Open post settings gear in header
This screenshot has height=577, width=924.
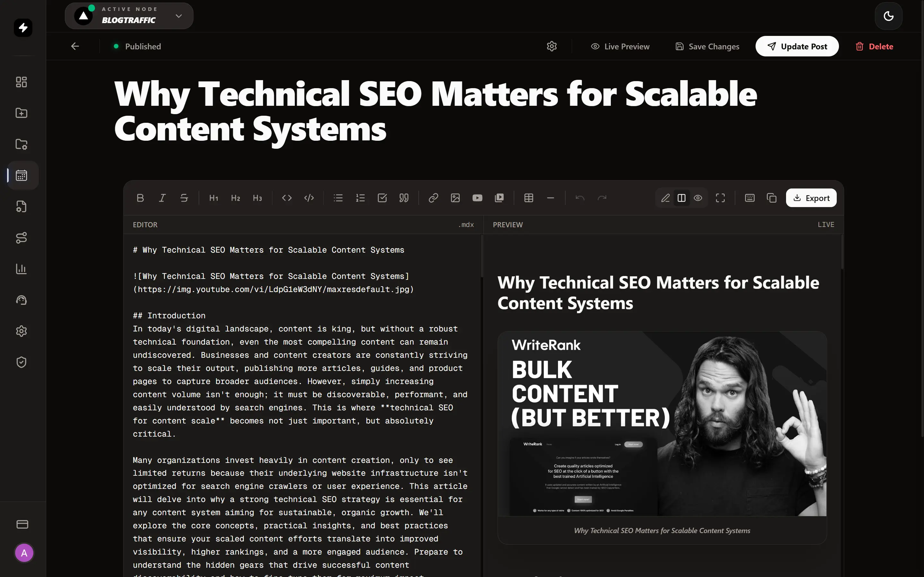[551, 46]
